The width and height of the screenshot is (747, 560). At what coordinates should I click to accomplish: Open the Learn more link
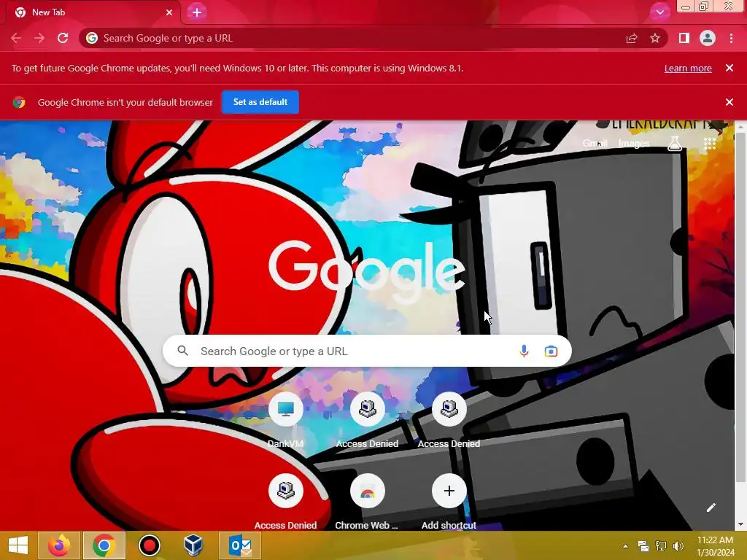pyautogui.click(x=688, y=68)
